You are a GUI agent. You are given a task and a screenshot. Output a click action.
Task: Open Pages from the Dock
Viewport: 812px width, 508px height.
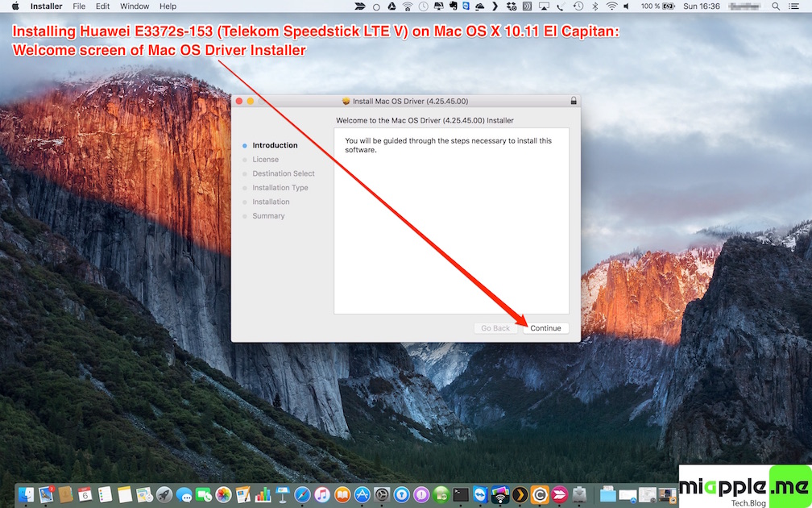pyautogui.click(x=243, y=494)
